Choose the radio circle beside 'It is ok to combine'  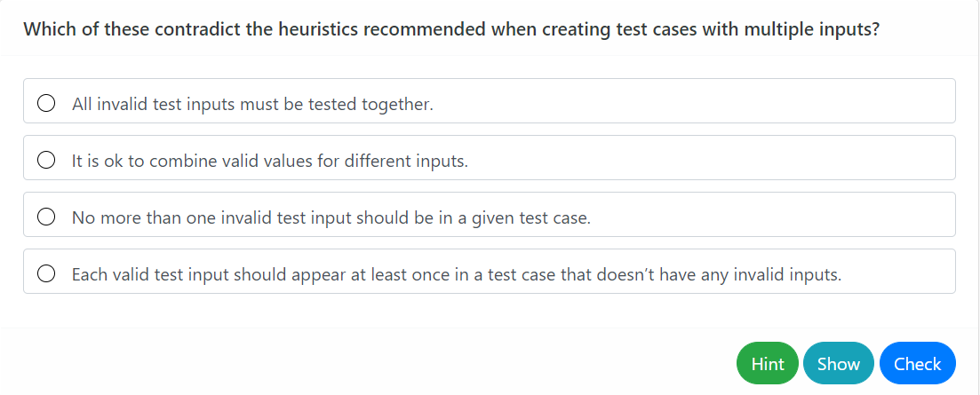pyautogui.click(x=47, y=161)
